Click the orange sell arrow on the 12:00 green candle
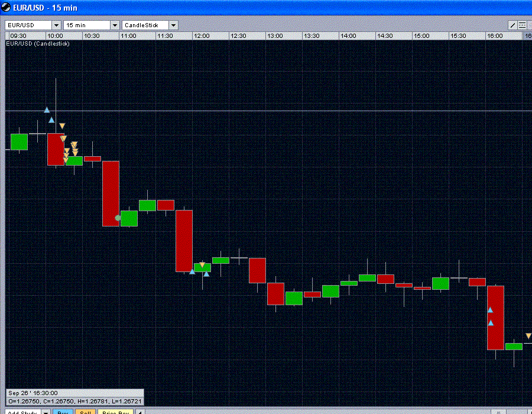 coord(202,265)
